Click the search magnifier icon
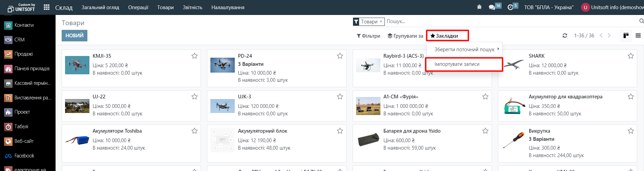The height and width of the screenshot is (171, 644). coord(641,21)
